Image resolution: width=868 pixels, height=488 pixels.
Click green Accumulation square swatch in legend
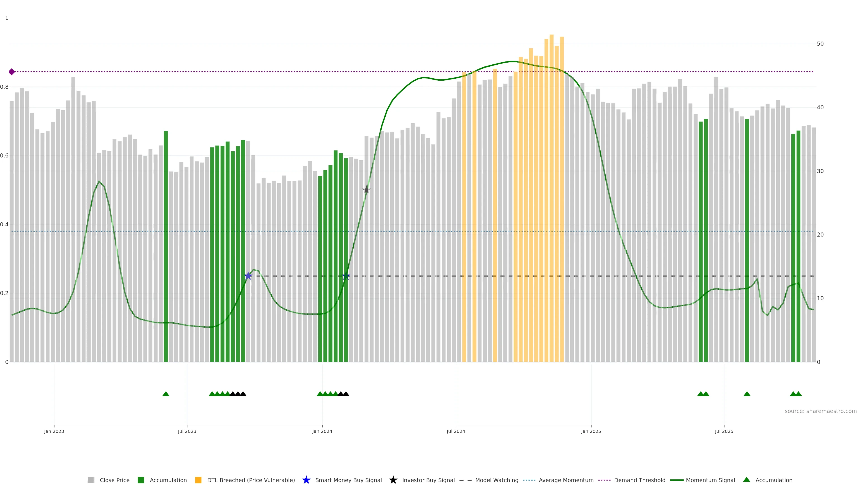click(141, 480)
